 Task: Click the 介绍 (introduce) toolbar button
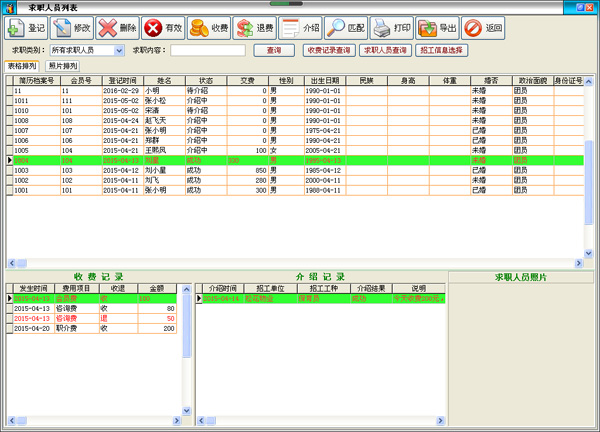[300, 28]
